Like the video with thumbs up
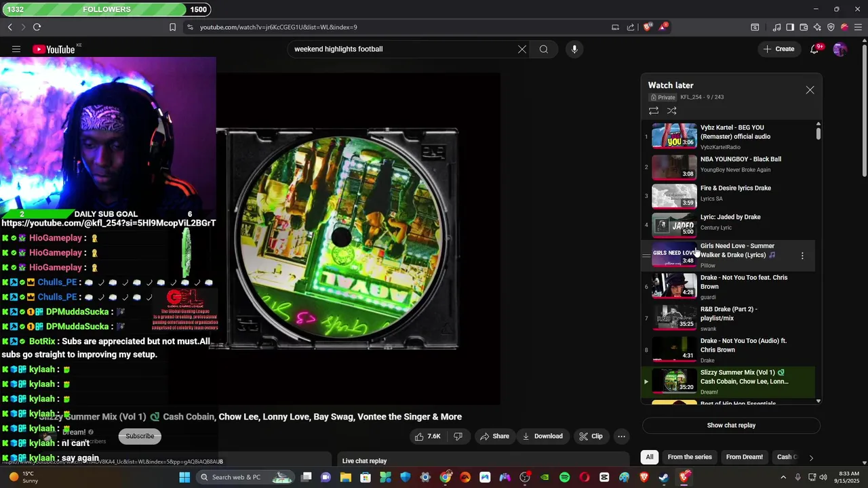868x488 pixels. 427,436
